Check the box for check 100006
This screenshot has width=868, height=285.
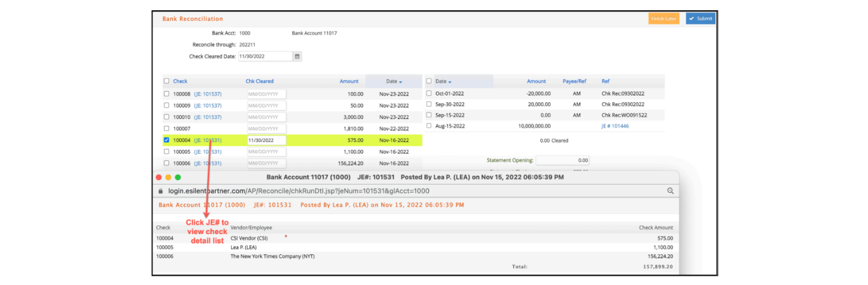(x=166, y=163)
